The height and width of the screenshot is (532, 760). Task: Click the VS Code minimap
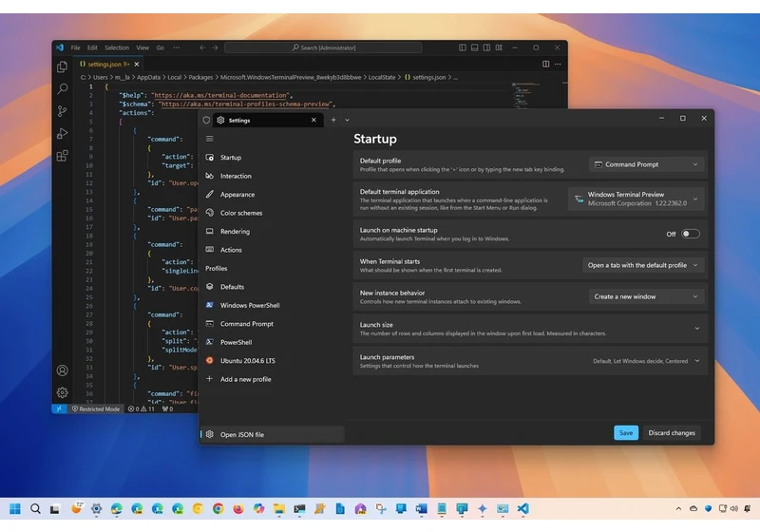(x=526, y=94)
